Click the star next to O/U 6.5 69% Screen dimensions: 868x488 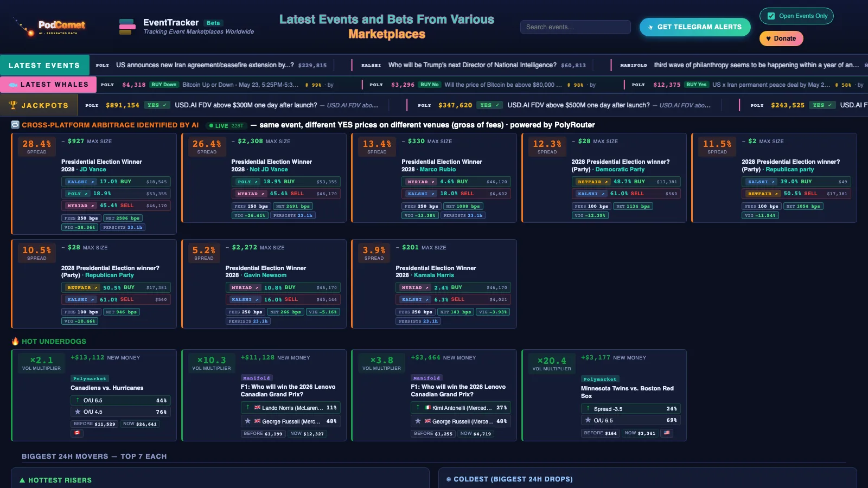point(588,420)
